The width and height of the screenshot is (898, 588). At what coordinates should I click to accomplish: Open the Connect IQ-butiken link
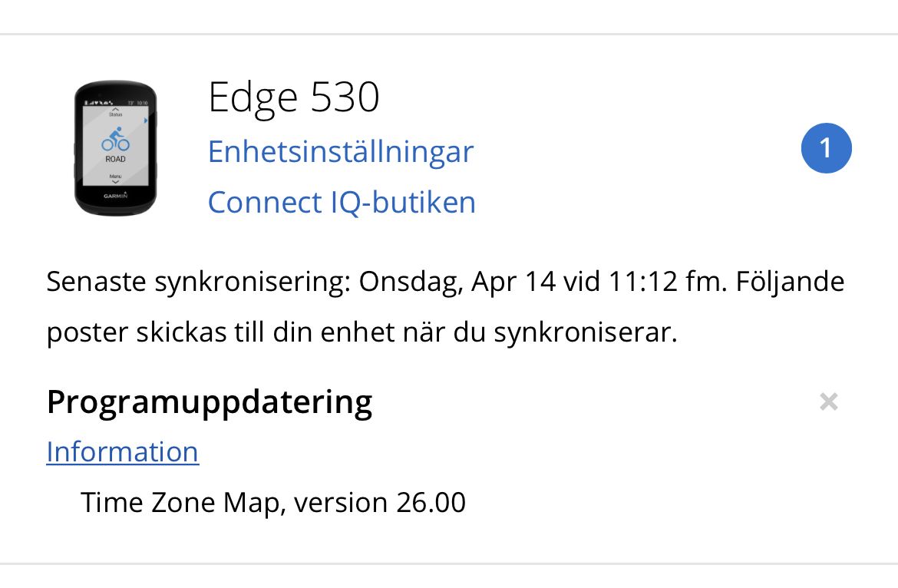342,203
